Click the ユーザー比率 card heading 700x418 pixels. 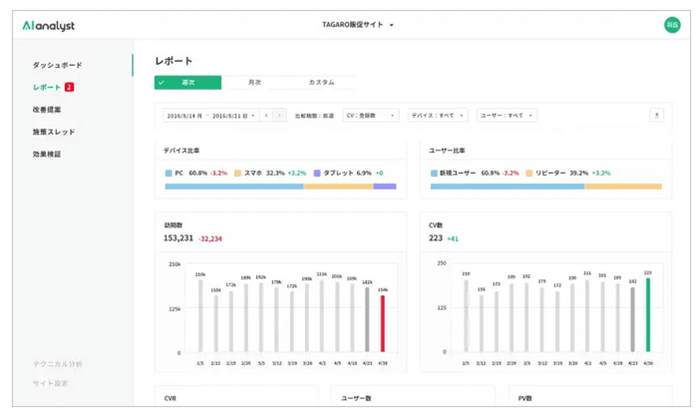[447, 150]
